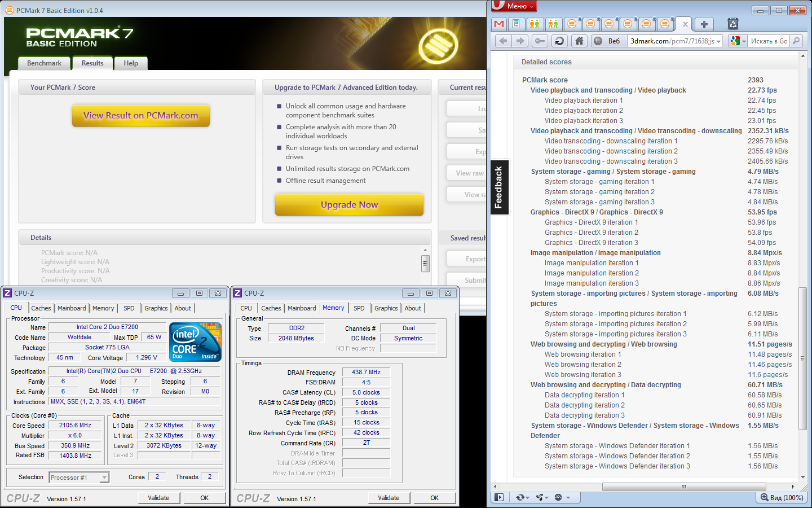The width and height of the screenshot is (812, 508).
Task: Switch to PCMark Results tab
Action: 92,63
